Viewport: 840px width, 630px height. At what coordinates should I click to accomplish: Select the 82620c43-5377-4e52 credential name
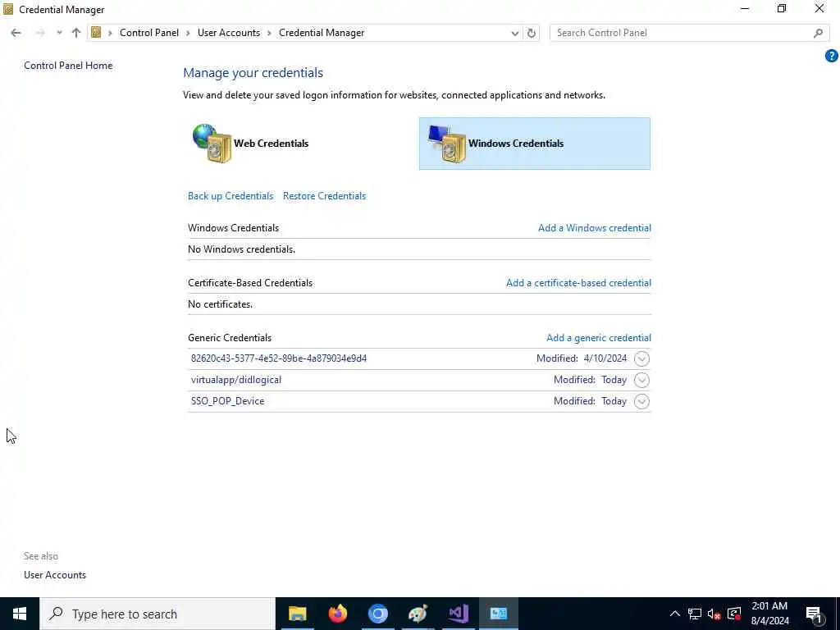(x=279, y=358)
